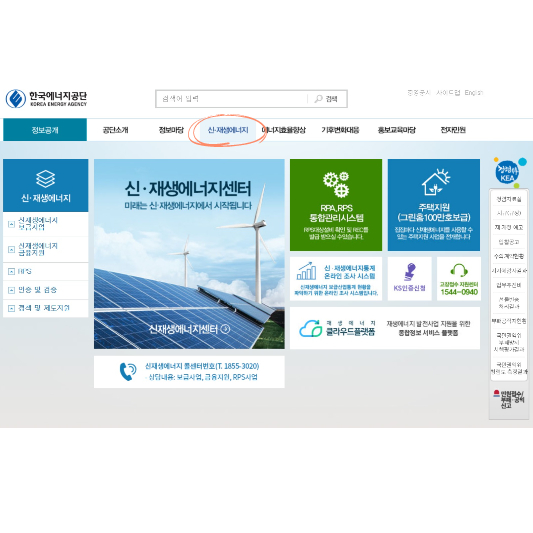The image size is (533, 533).
Task: Click the blue KEA circle badge
Action: pos(507,173)
